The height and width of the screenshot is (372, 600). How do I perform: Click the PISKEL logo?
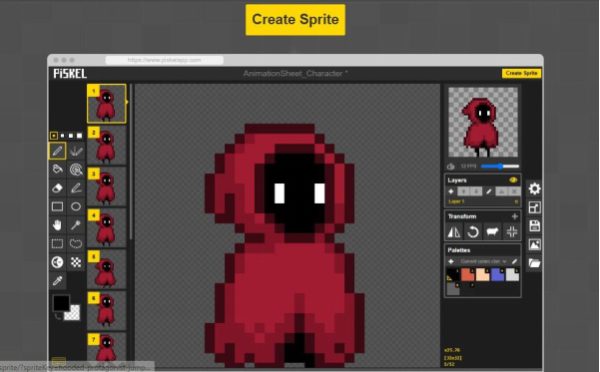point(70,73)
